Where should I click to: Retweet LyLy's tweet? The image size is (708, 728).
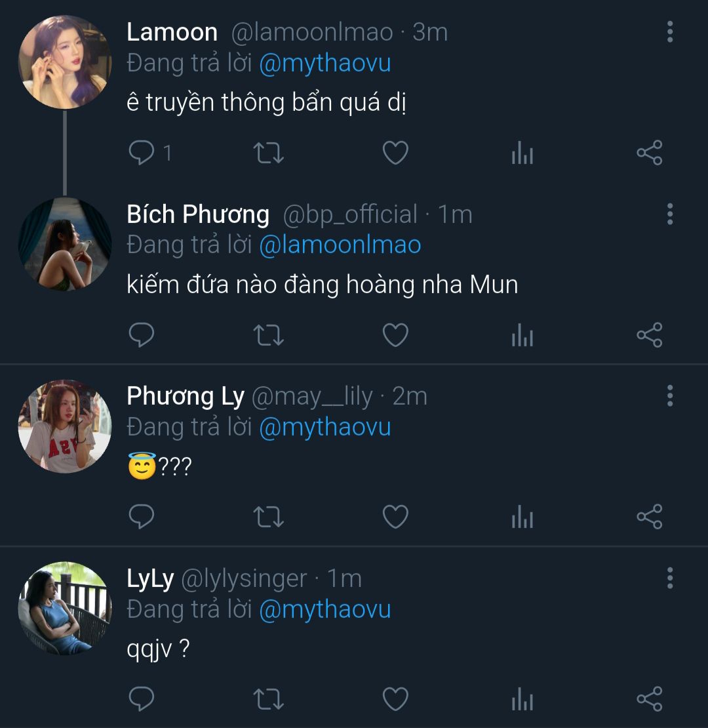point(268,699)
